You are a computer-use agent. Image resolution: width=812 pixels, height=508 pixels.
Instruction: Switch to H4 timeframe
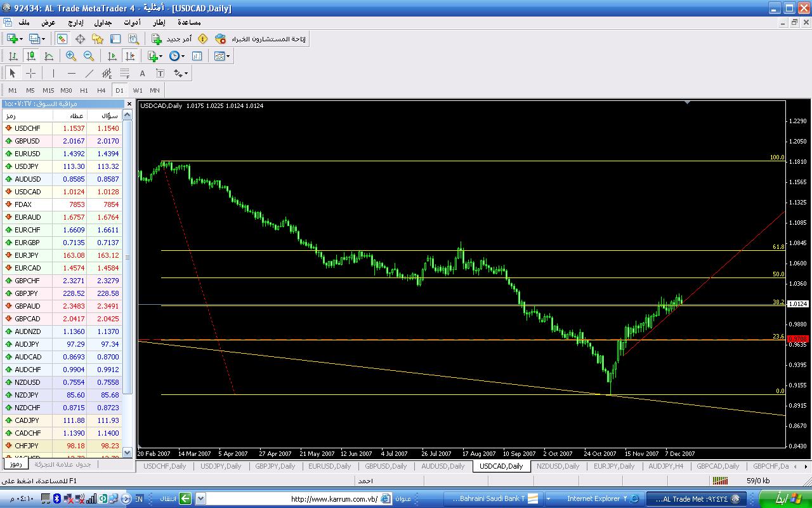click(x=101, y=90)
